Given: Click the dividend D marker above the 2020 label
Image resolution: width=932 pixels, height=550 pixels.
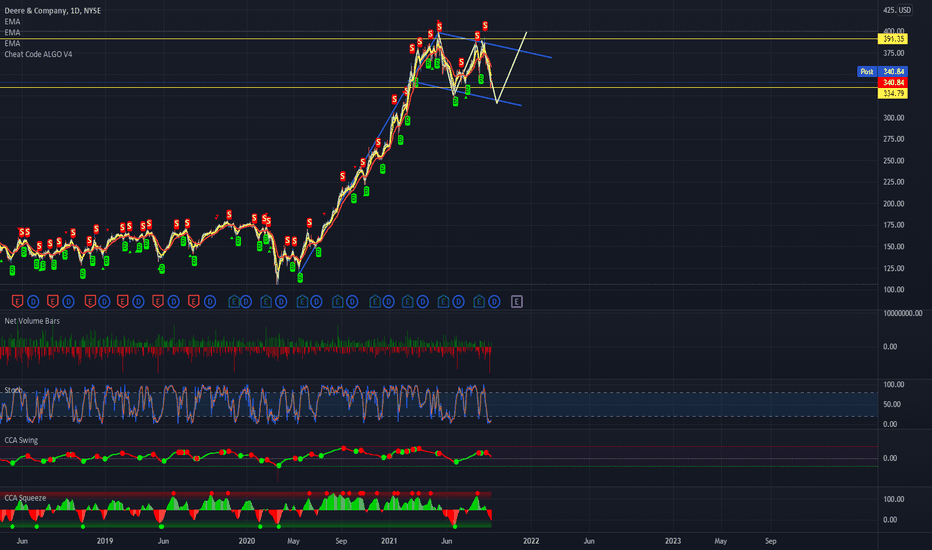Looking at the screenshot, I should coord(245,302).
